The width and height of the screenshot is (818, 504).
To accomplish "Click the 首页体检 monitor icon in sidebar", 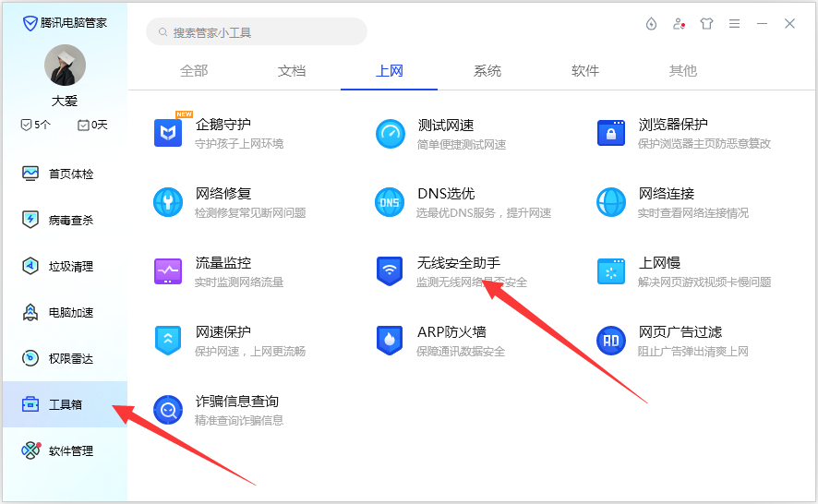I will tap(30, 174).
